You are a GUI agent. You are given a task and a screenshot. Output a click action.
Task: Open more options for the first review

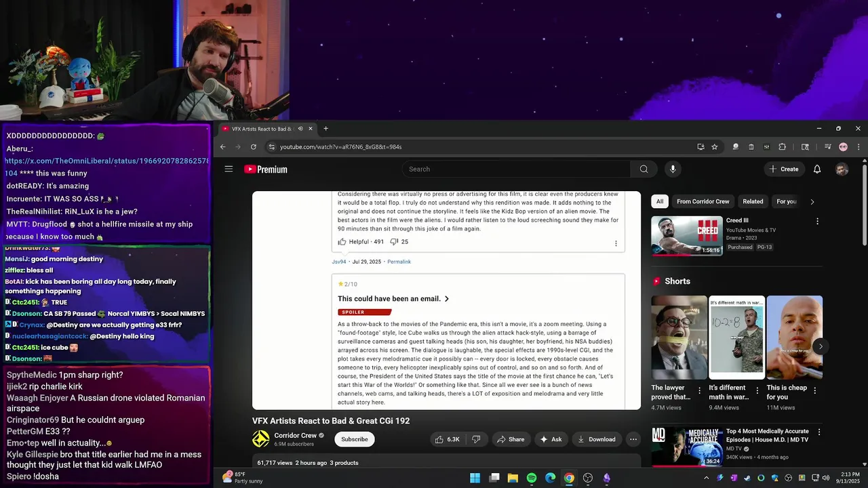616,243
